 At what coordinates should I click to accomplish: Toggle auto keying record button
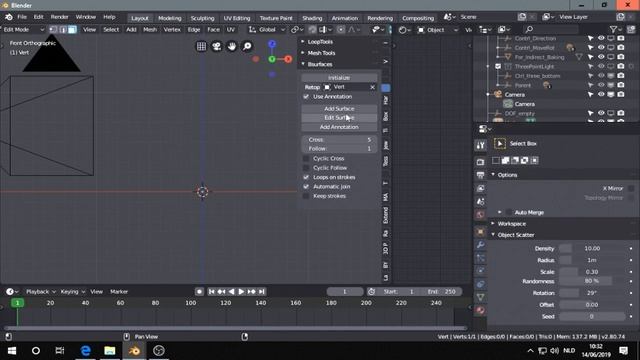click(199, 291)
